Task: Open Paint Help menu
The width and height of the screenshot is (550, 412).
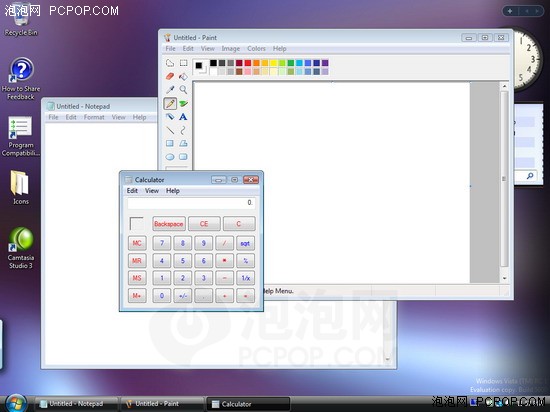Action: coord(280,48)
